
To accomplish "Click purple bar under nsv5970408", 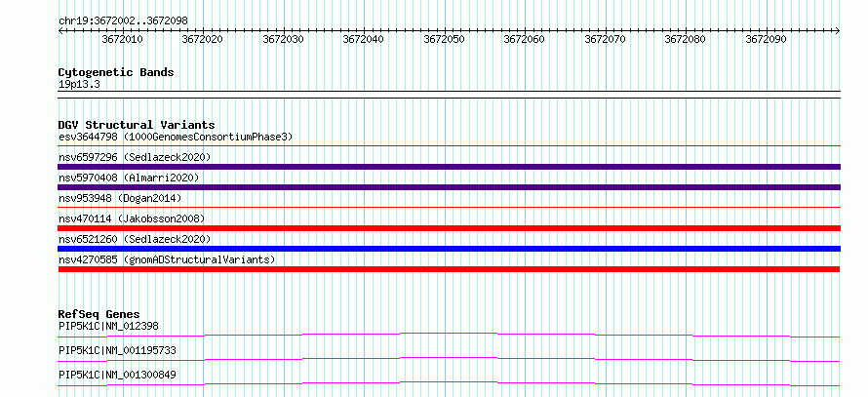I will point(449,187).
